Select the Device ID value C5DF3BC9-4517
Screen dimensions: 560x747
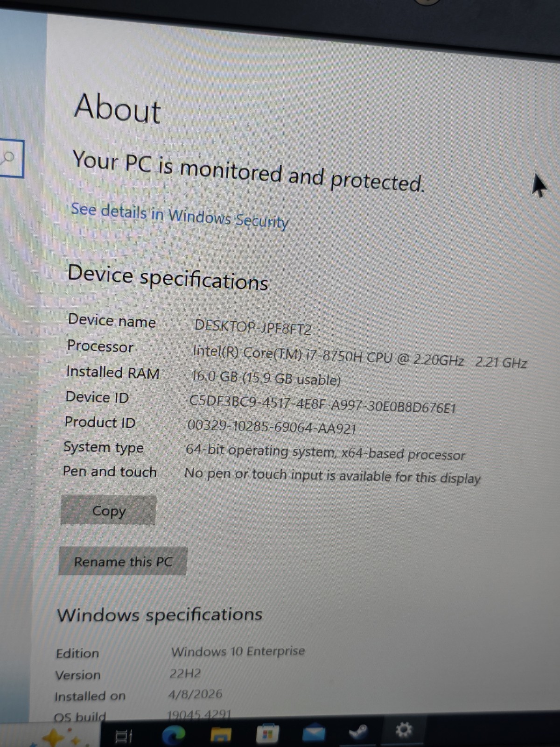point(322,404)
